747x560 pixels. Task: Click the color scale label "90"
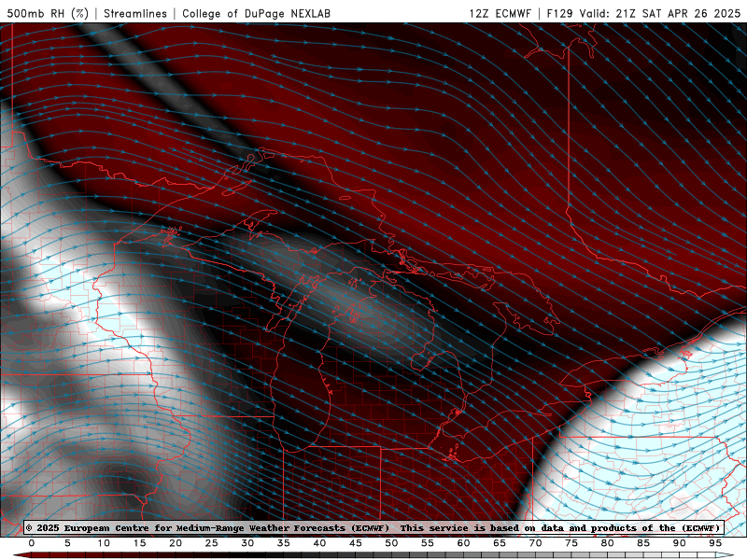680,543
